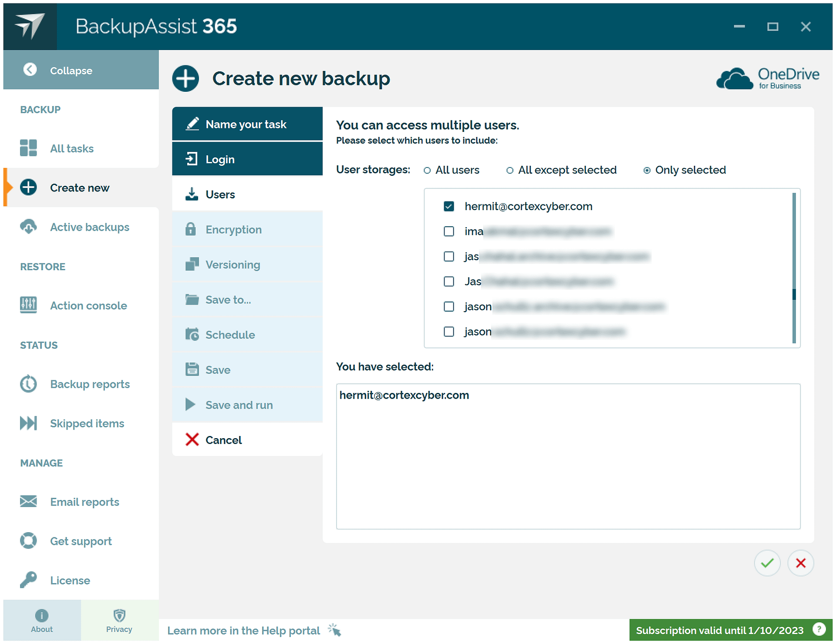Open Email reports envelope icon
836x644 pixels.
(29, 502)
